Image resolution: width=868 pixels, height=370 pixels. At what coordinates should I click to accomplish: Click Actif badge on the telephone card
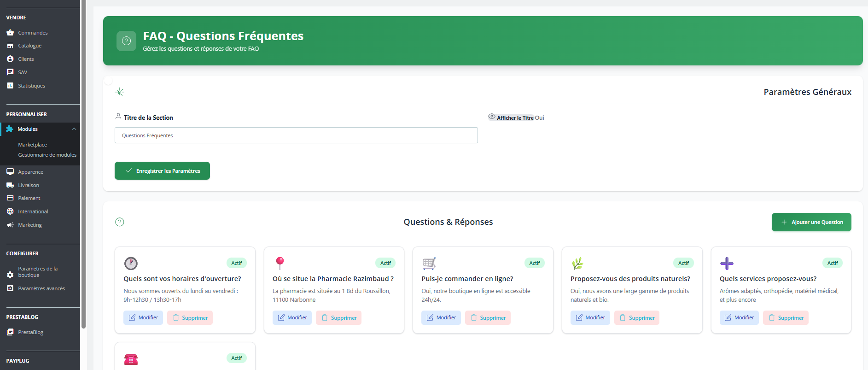[237, 358]
